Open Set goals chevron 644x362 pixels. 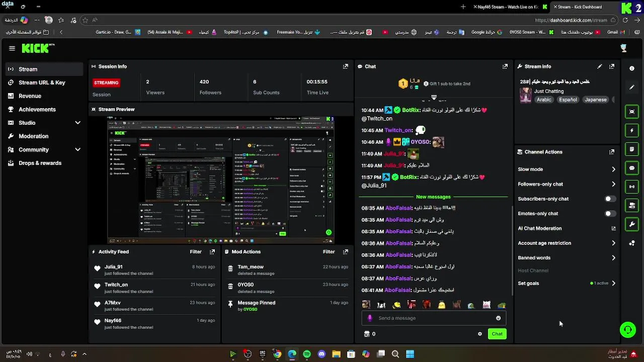[x=613, y=284]
